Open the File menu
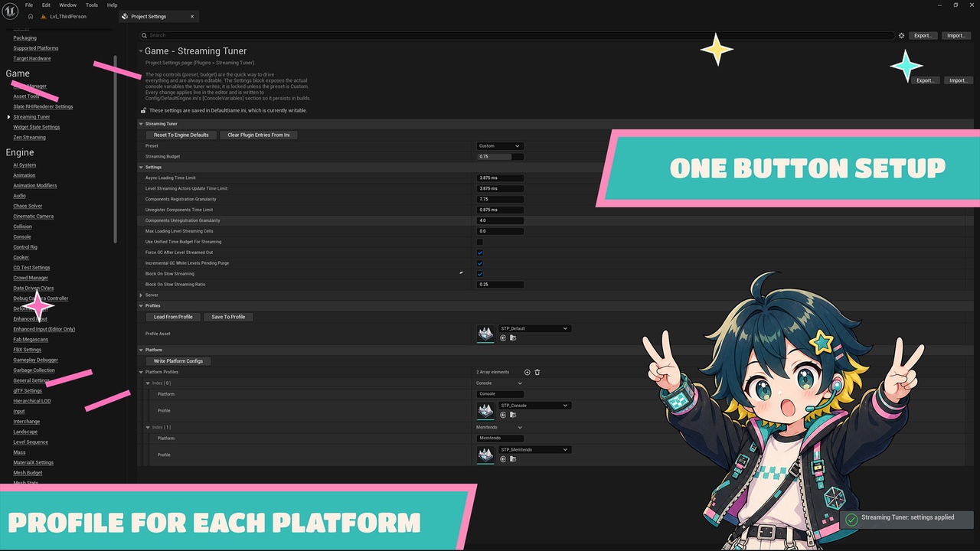The width and height of the screenshot is (980, 551). point(29,5)
